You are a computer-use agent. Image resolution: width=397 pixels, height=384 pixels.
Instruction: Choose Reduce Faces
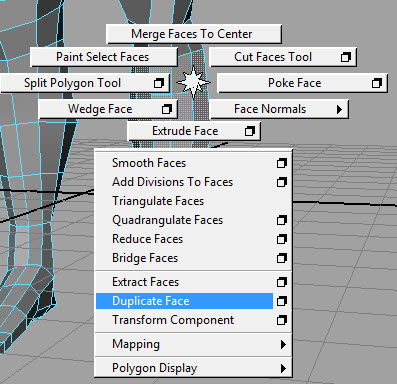point(184,239)
